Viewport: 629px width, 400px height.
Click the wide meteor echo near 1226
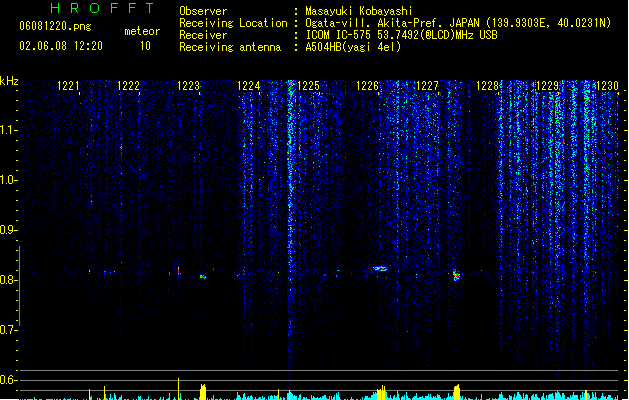pyautogui.click(x=379, y=268)
